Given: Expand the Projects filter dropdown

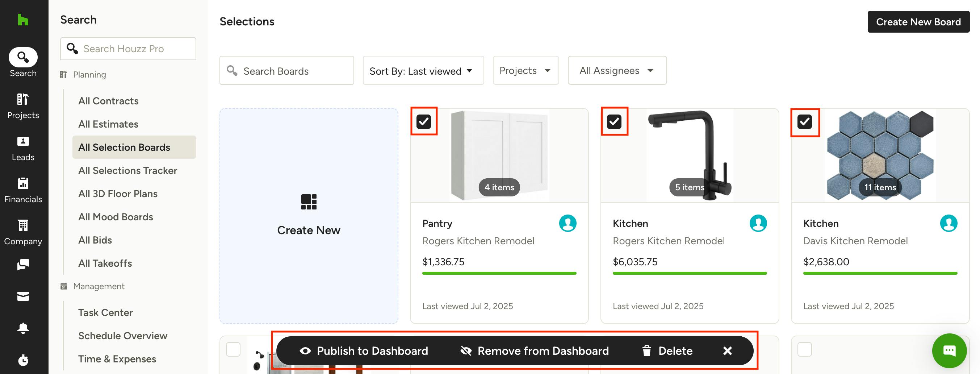Looking at the screenshot, I should [526, 71].
